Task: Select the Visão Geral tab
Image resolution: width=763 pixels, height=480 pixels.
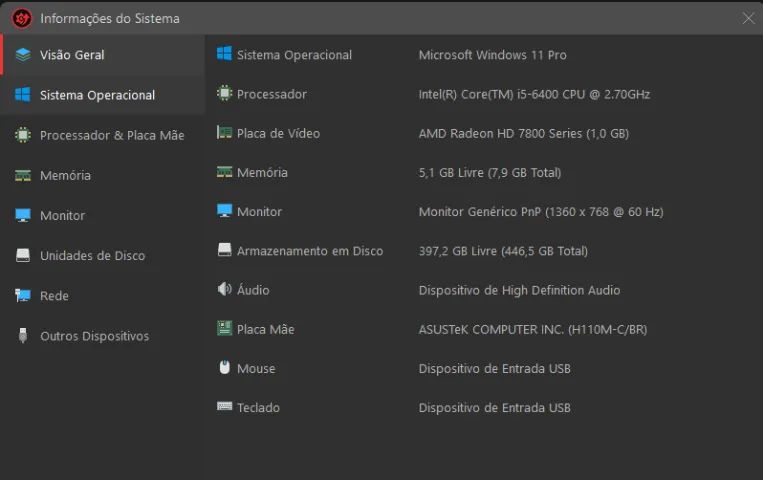Action: tap(102, 55)
